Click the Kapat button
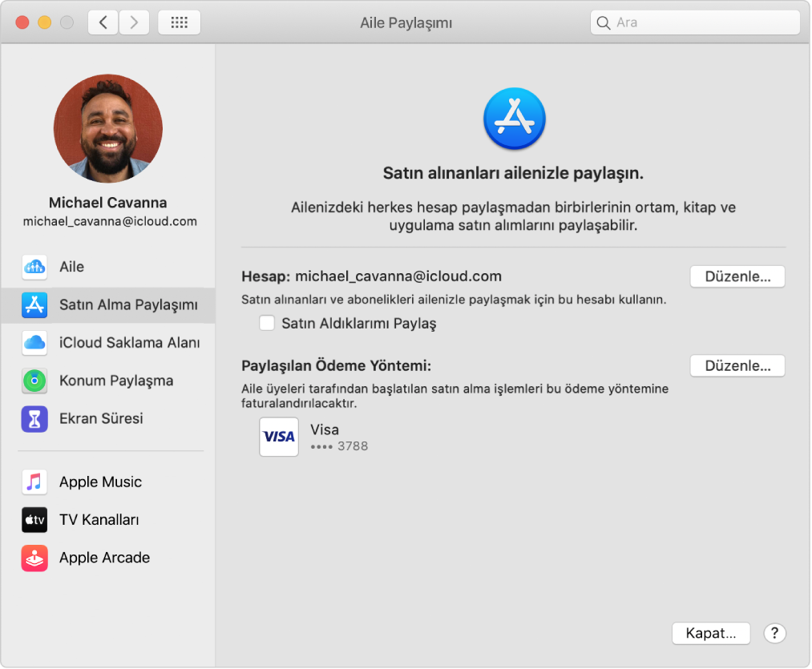The image size is (812, 669). pos(711,633)
